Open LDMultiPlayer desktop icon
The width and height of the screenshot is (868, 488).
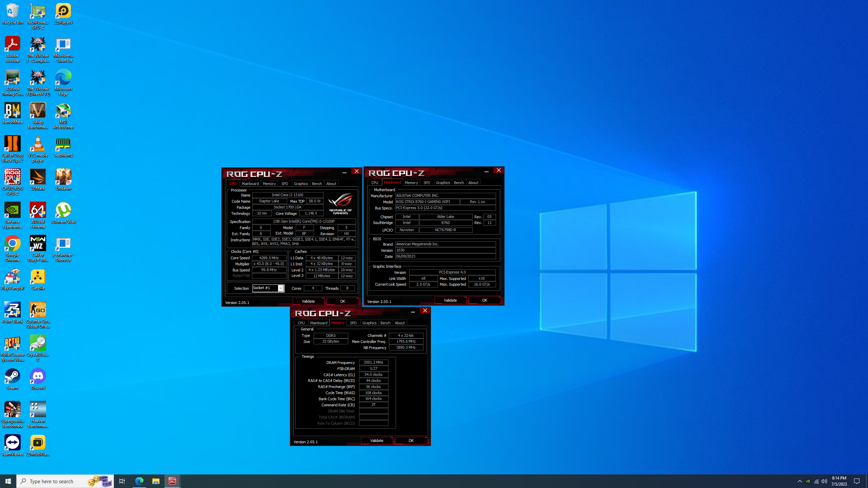(x=38, y=446)
